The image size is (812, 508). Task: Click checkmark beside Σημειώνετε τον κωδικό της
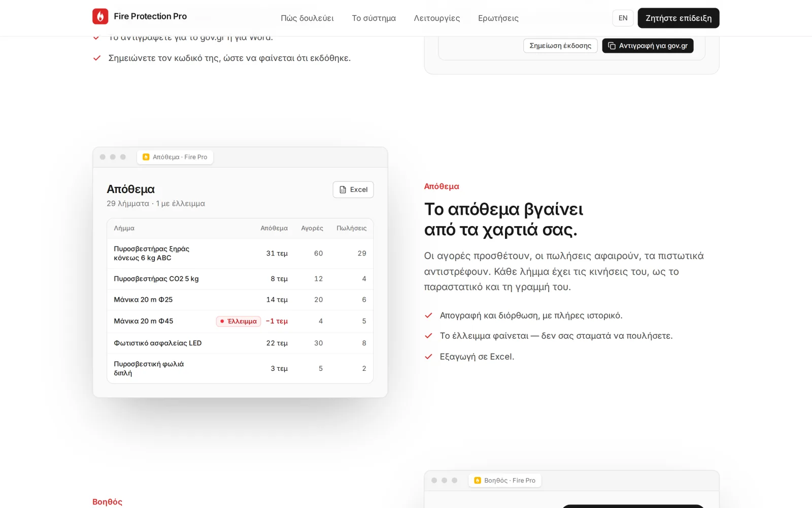(96, 58)
